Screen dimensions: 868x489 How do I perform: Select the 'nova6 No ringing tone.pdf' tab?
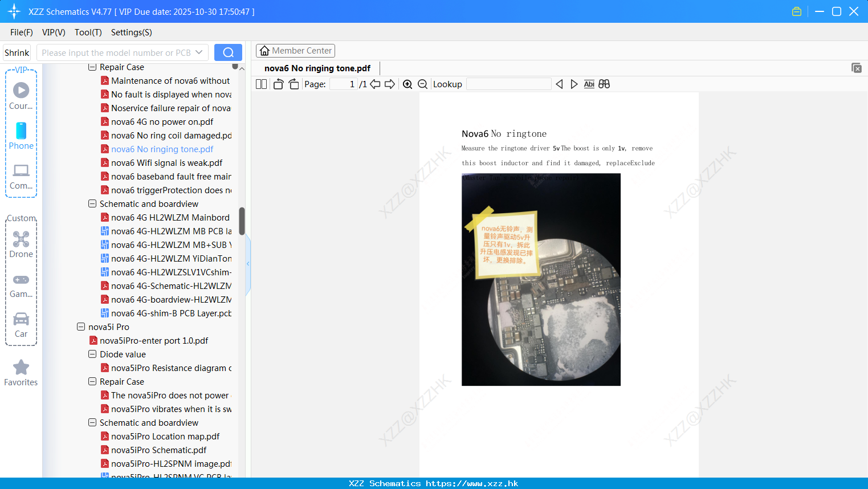pos(317,68)
